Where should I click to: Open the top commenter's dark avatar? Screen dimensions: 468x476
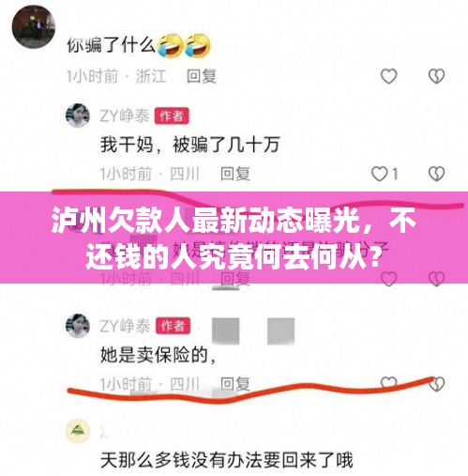pos(34,26)
